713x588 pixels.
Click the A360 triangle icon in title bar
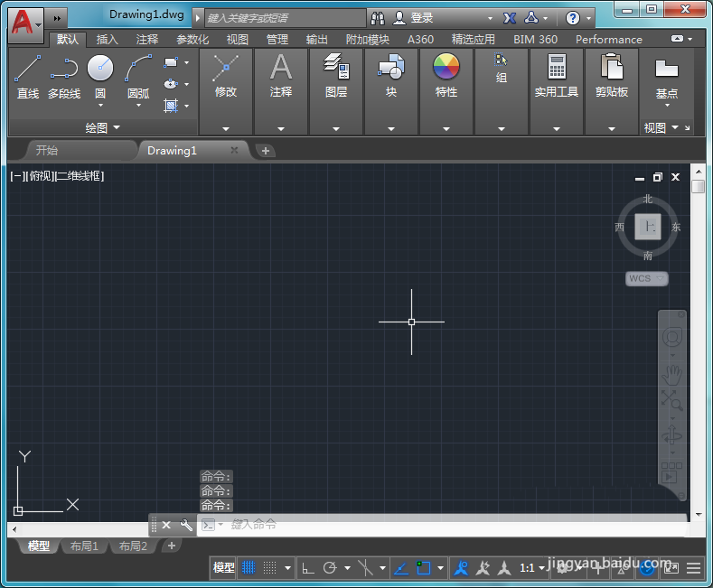531,18
